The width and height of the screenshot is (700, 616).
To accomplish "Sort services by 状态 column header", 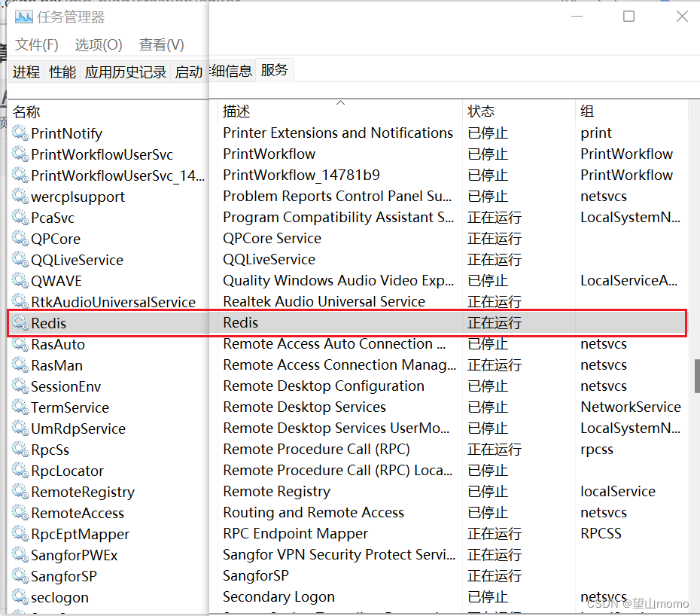I will click(x=481, y=111).
